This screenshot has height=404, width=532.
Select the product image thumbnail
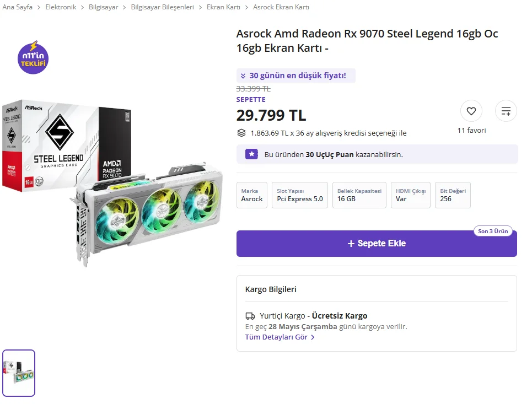[x=19, y=373]
